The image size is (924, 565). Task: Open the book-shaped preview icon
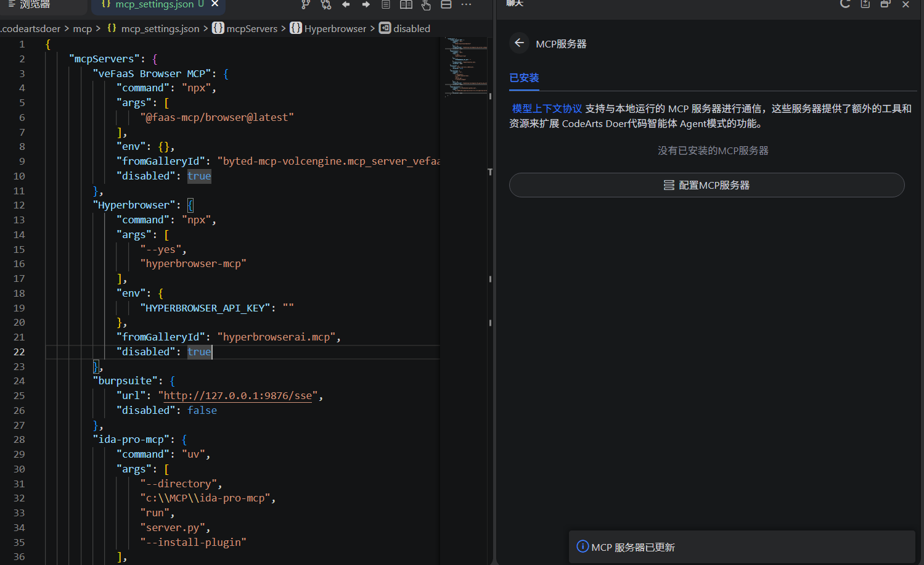(406, 4)
